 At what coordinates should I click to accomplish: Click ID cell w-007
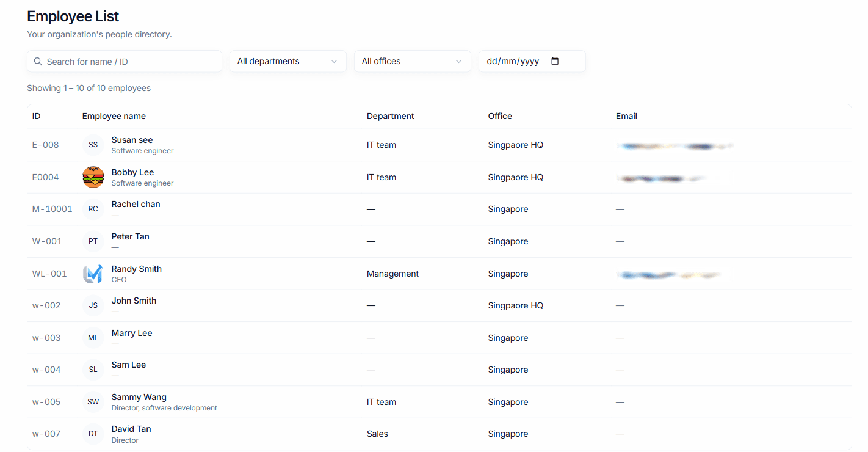(x=46, y=434)
